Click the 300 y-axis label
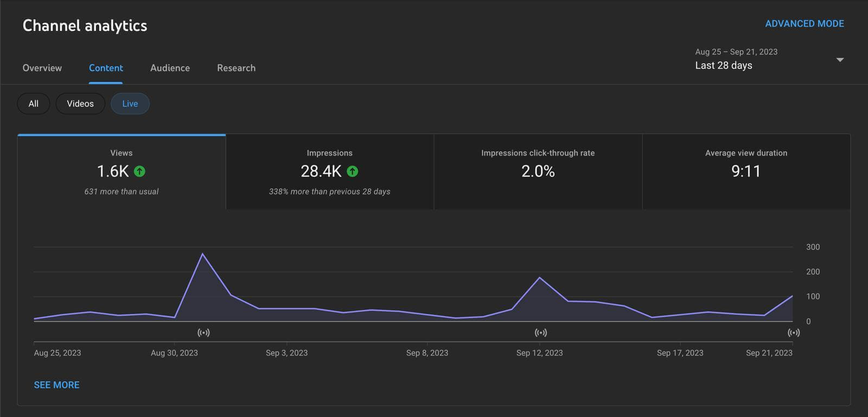This screenshot has height=417, width=868. tap(813, 247)
